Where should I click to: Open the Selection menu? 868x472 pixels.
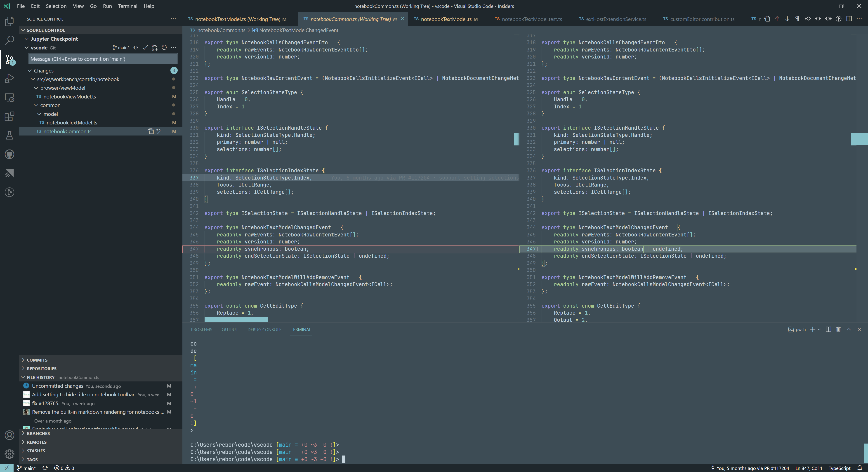(x=56, y=6)
